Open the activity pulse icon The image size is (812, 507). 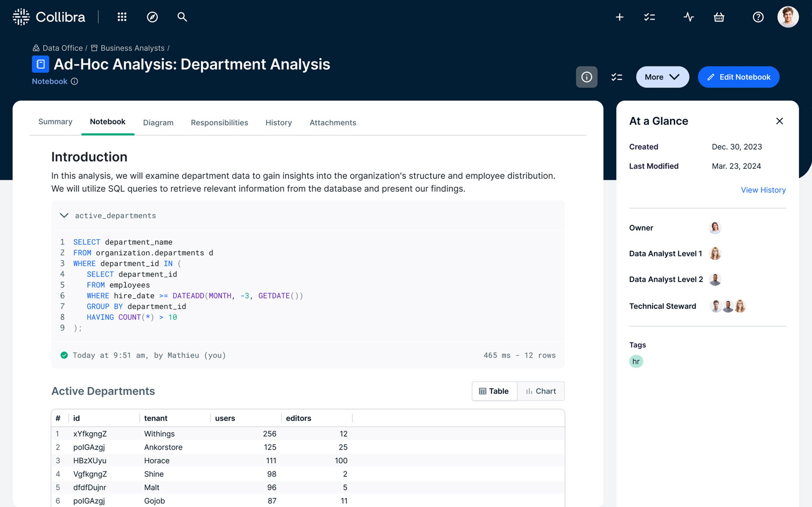[x=689, y=17]
